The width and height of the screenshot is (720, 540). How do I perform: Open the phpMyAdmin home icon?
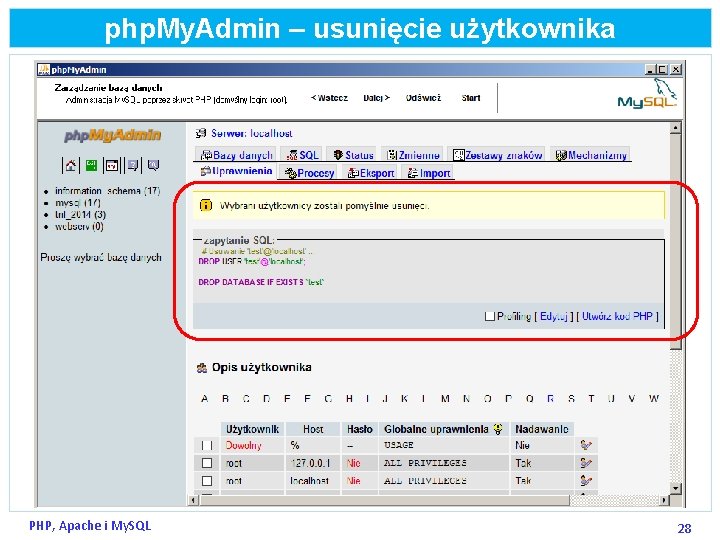click(x=70, y=165)
